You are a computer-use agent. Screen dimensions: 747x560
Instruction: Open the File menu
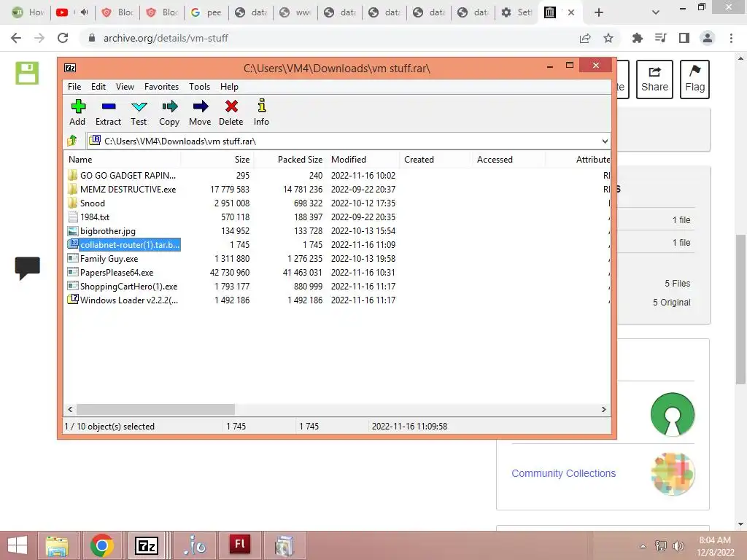[x=74, y=87]
